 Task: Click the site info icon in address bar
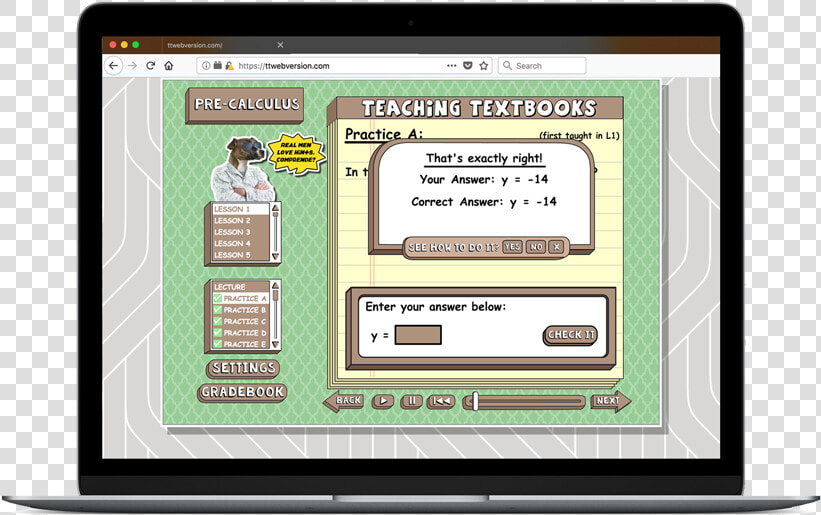click(x=206, y=66)
